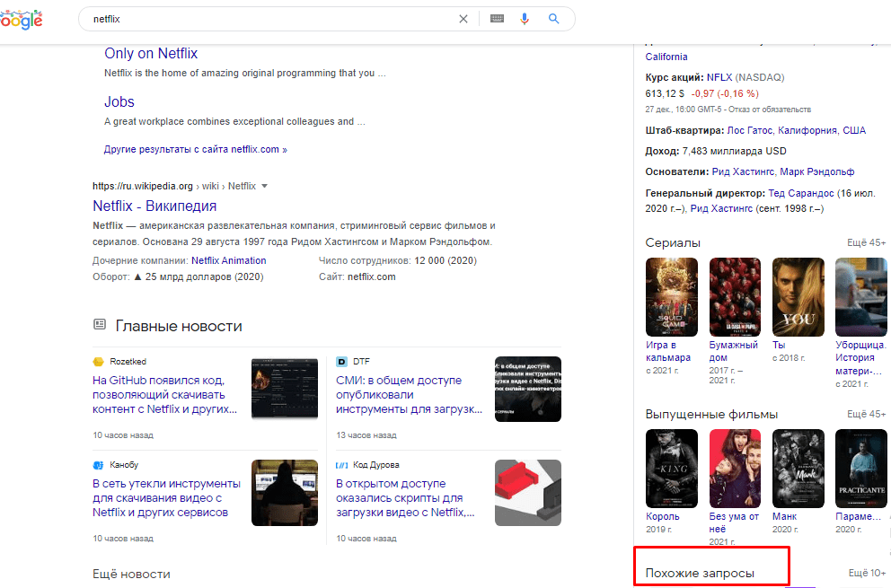Open founder Рид Хастингс link

[743, 171]
